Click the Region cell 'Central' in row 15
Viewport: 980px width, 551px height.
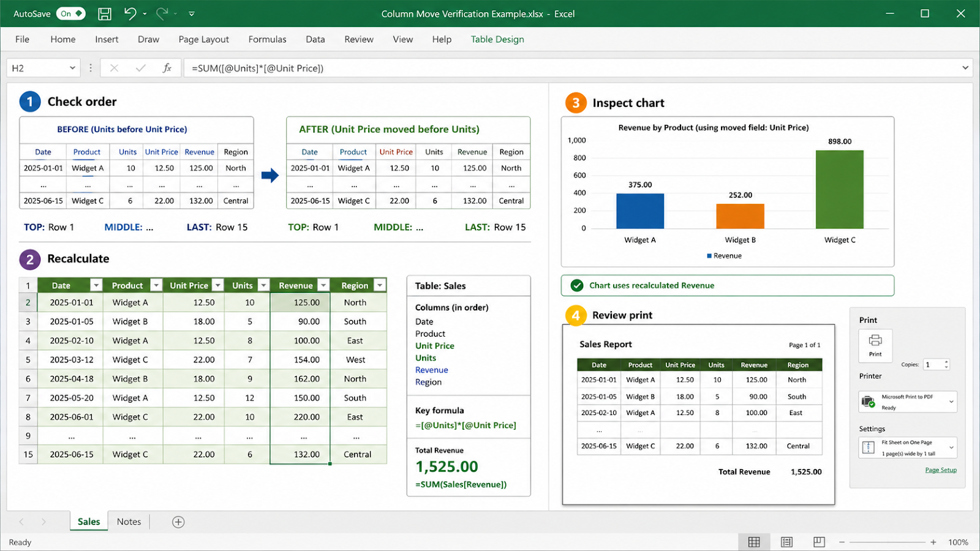click(x=358, y=454)
